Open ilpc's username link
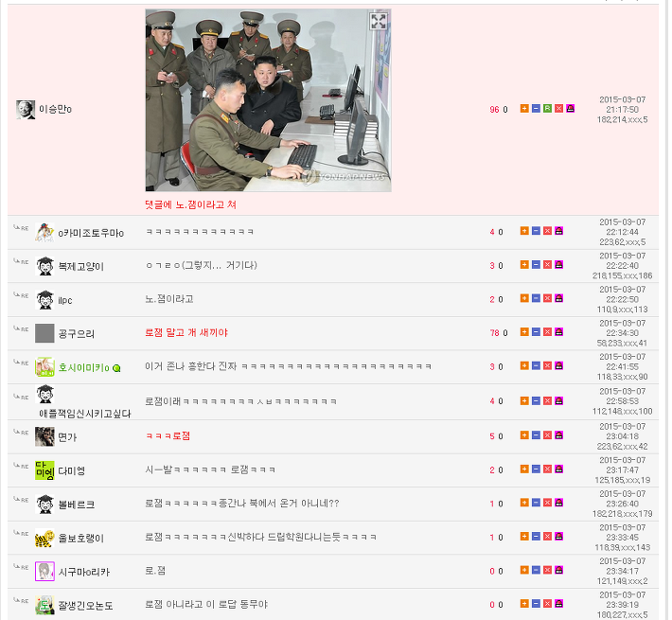Viewport: 672px width, 620px height. pyautogui.click(x=65, y=300)
